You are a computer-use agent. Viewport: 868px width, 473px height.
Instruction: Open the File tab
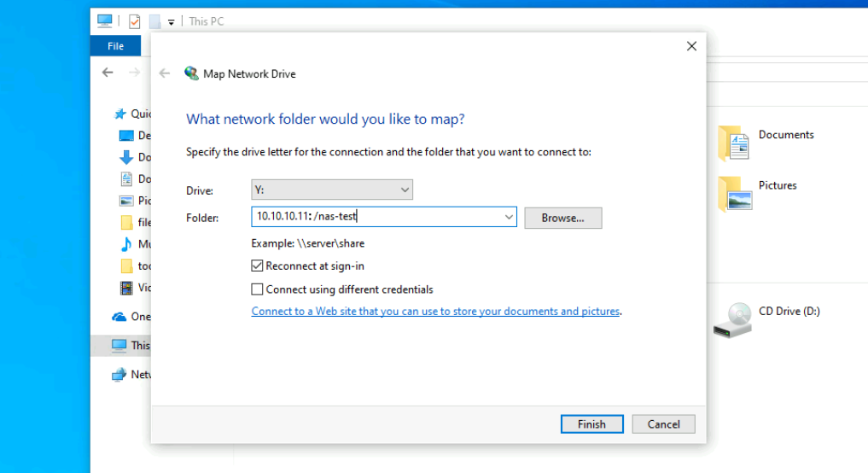coord(115,46)
